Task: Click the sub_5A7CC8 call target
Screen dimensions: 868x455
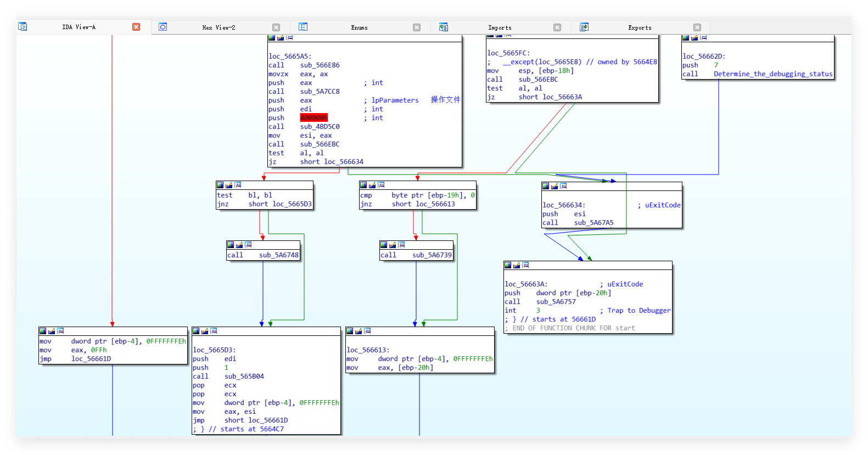Action: tap(320, 91)
